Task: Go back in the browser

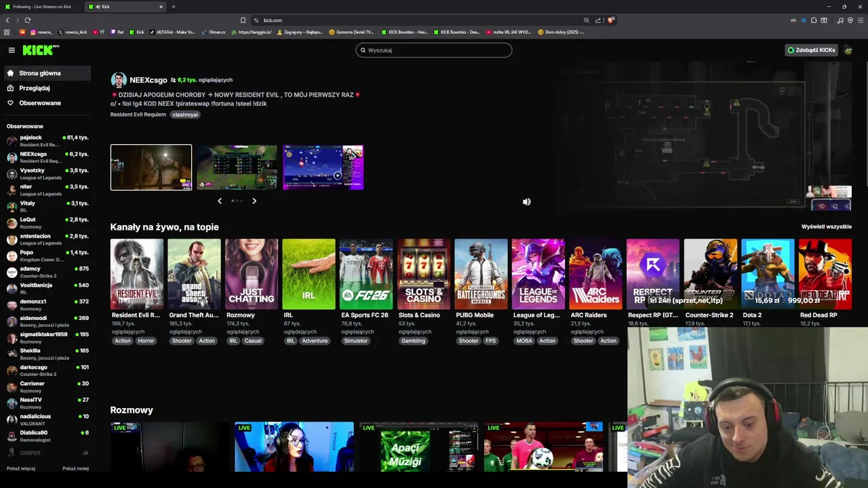Action: (7, 20)
